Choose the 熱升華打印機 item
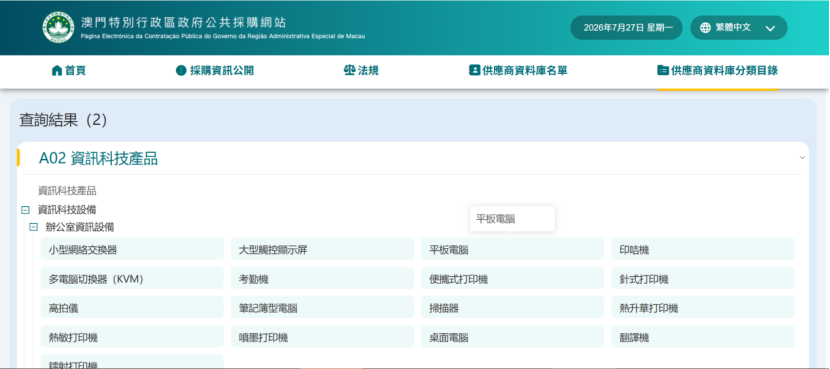Screen dimensions: 830x369 (x=703, y=308)
